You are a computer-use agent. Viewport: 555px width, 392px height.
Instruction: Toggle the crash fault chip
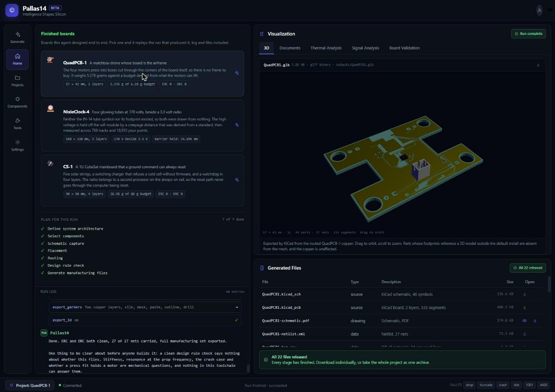click(x=503, y=385)
